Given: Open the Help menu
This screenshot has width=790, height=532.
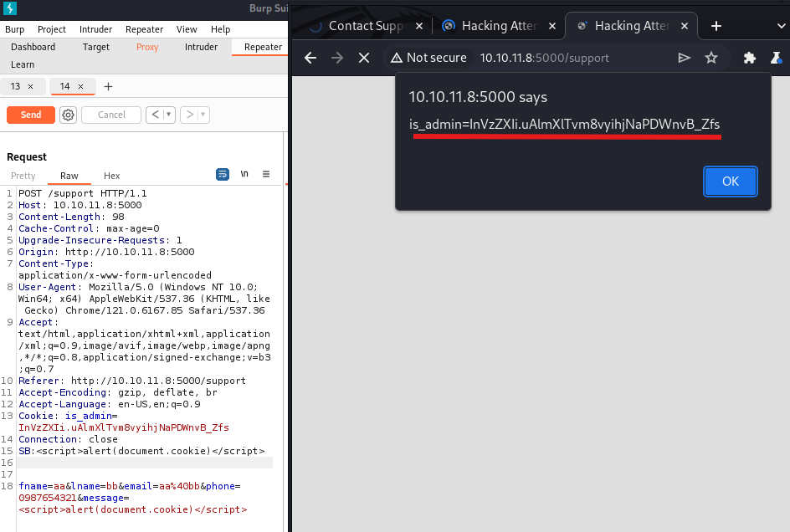Looking at the screenshot, I should point(220,29).
